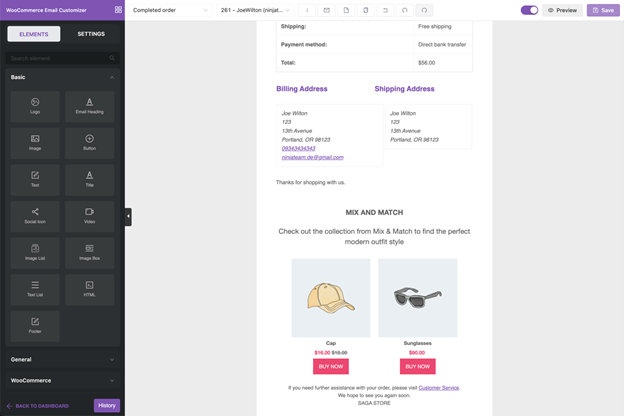Image resolution: width=624 pixels, height=416 pixels.
Task: Add a Video element
Action: (x=90, y=216)
